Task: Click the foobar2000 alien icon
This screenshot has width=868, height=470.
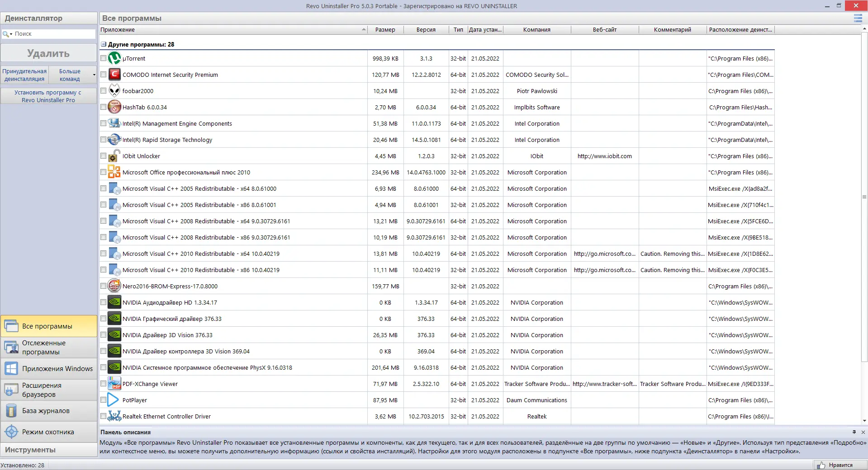Action: click(114, 91)
